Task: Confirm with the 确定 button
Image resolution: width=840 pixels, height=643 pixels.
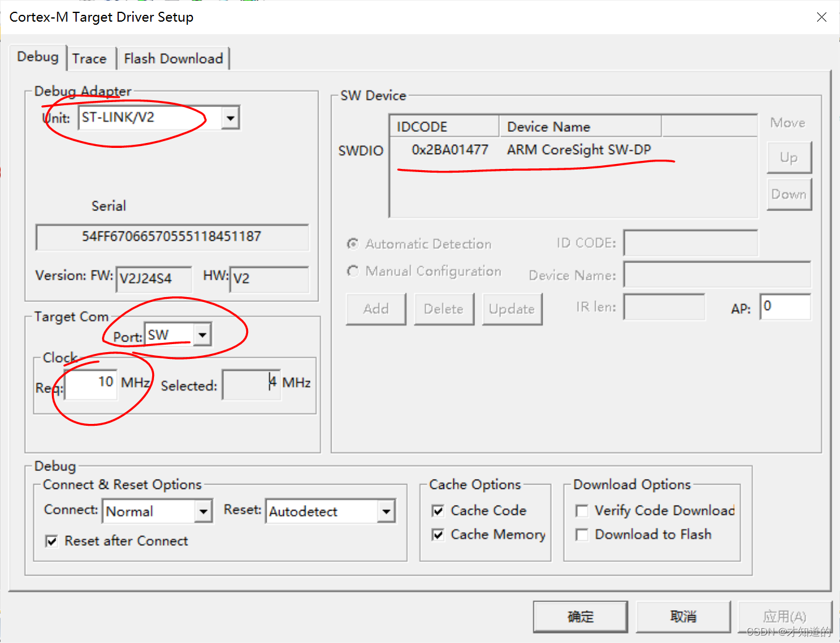Action: point(580,616)
